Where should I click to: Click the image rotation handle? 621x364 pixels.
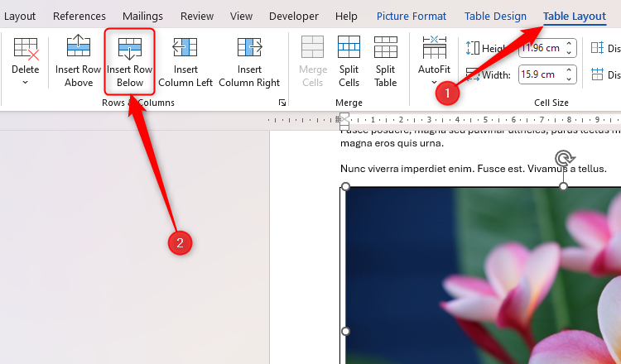tap(564, 158)
